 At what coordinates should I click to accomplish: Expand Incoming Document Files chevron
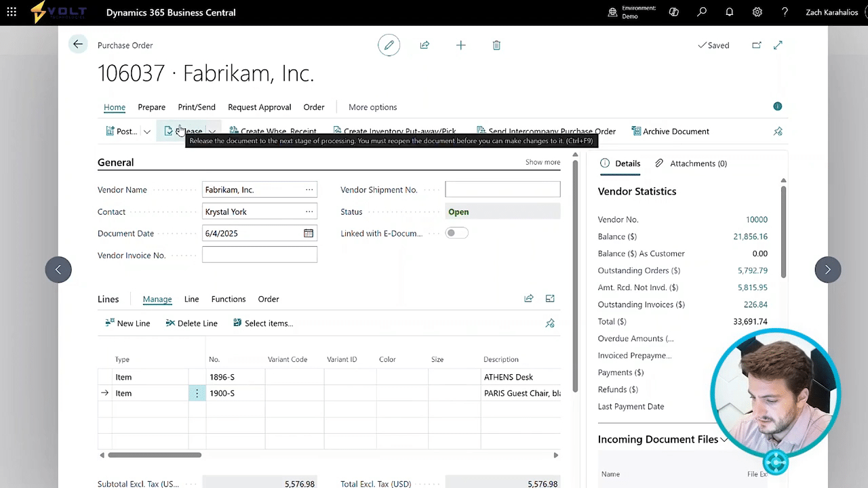(724, 439)
